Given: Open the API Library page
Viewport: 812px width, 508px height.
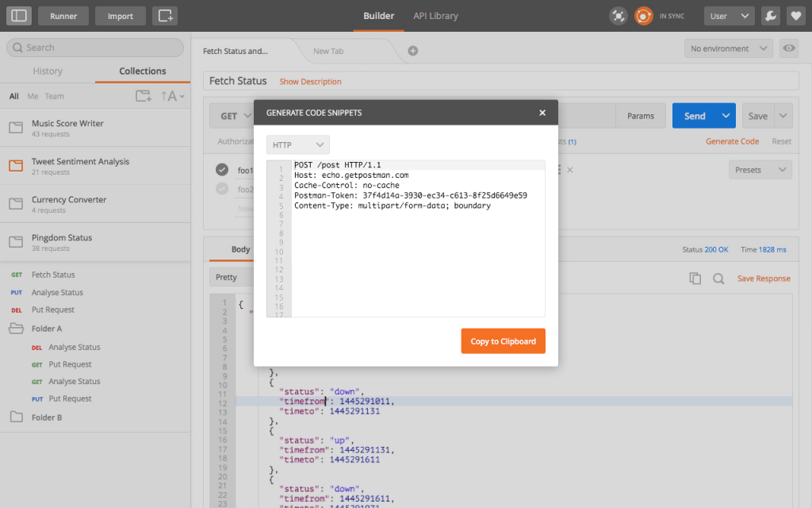Looking at the screenshot, I should (x=435, y=15).
